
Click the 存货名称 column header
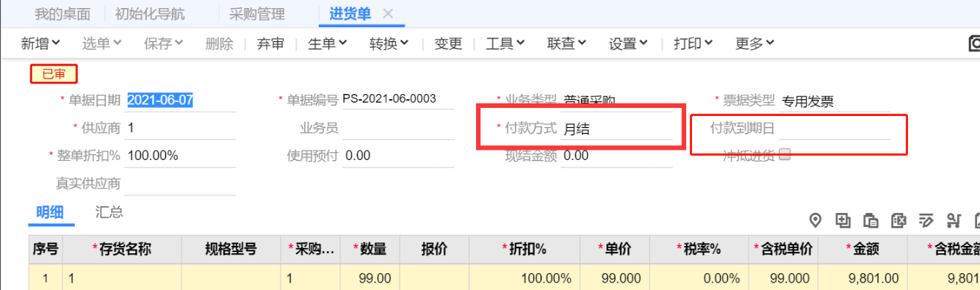click(x=122, y=250)
